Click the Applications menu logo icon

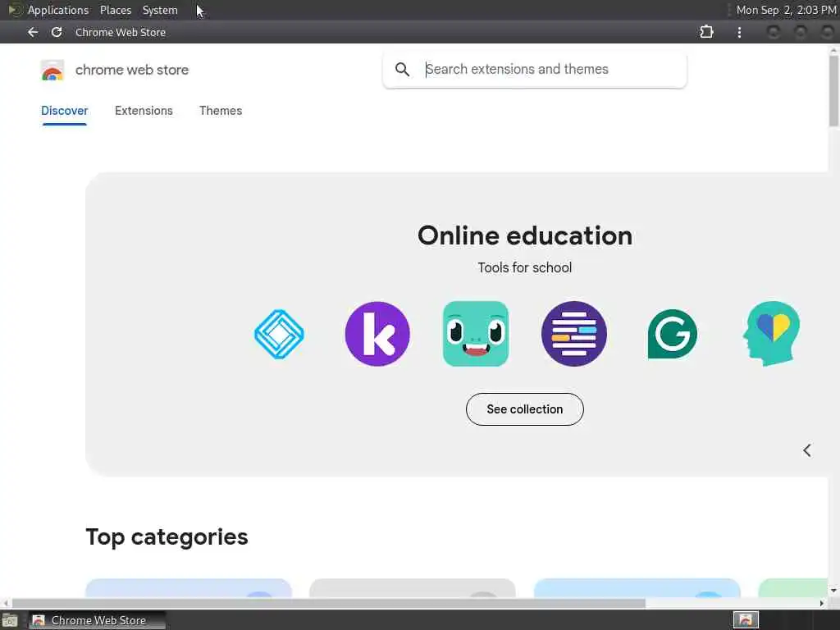point(15,10)
